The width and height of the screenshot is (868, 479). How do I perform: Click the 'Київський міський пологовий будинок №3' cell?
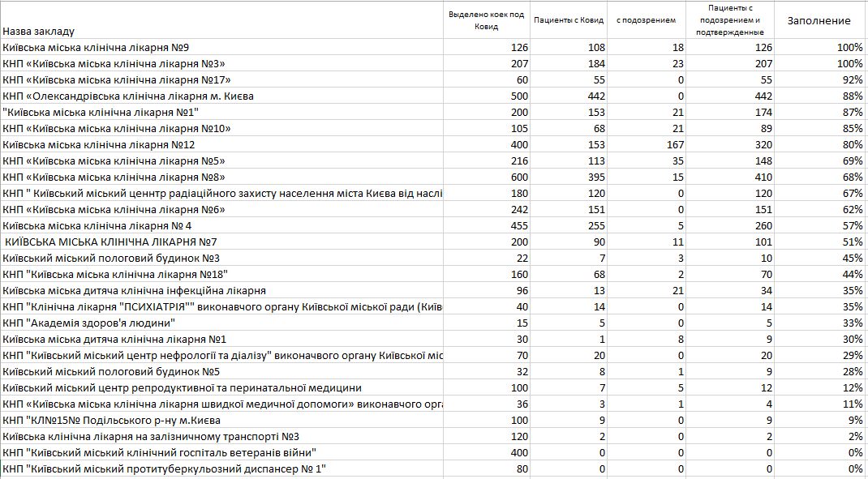111,259
